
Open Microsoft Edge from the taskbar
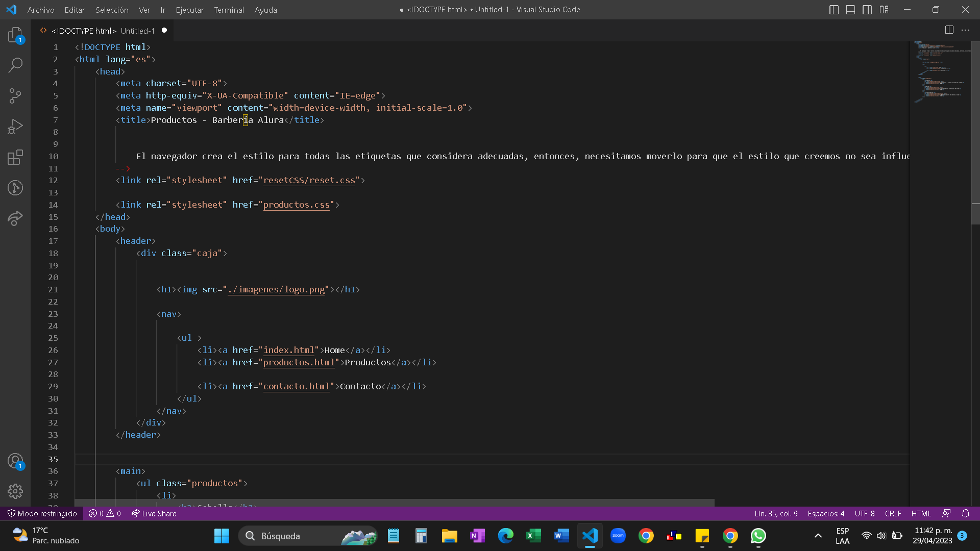coord(505,536)
